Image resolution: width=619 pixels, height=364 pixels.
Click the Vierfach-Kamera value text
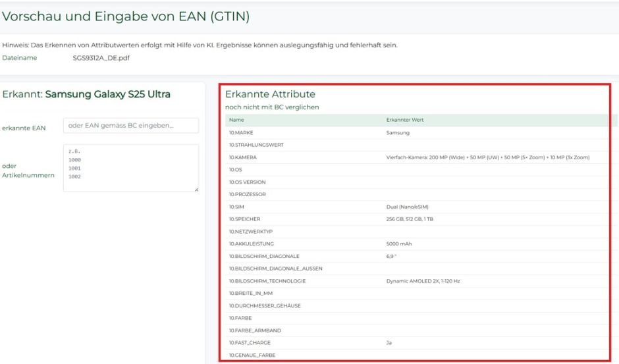tap(488, 157)
